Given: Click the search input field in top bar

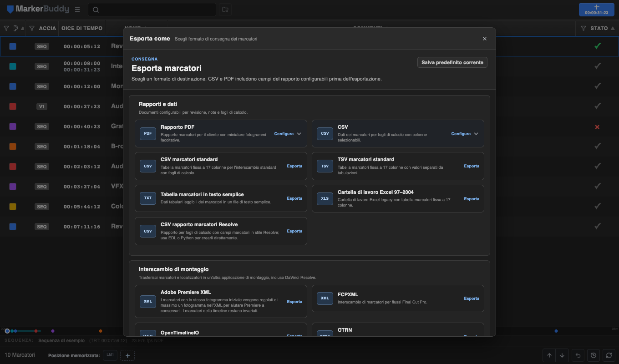Looking at the screenshot, I should click(152, 10).
